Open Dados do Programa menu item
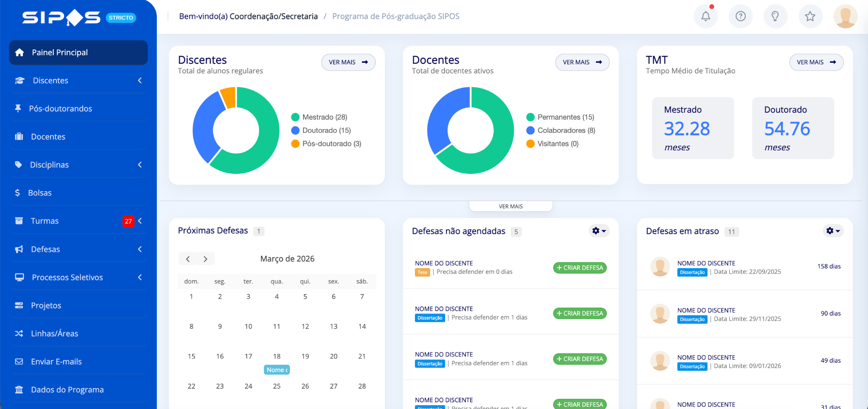The width and height of the screenshot is (868, 409). click(x=78, y=389)
